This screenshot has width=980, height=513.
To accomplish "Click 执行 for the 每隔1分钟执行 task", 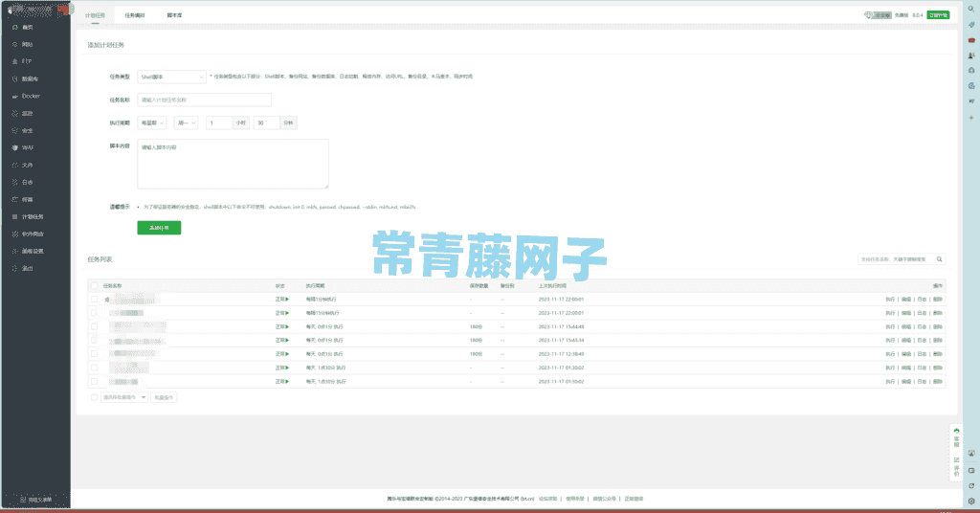I will pos(890,300).
